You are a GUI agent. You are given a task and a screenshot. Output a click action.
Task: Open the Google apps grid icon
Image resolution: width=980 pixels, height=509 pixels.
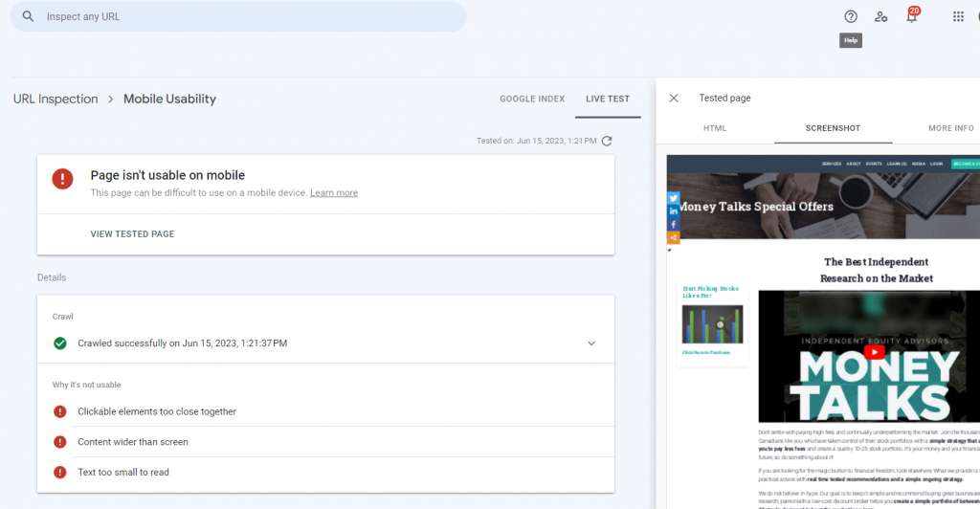click(958, 17)
